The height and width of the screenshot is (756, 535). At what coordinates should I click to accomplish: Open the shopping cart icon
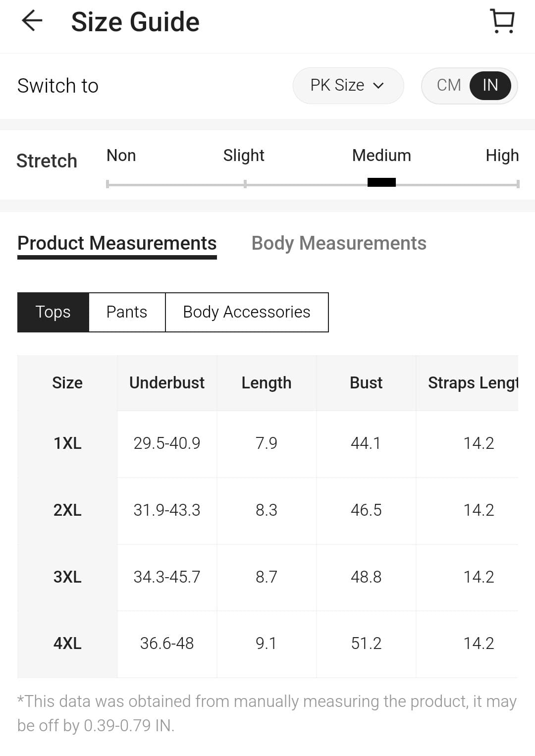click(x=502, y=21)
